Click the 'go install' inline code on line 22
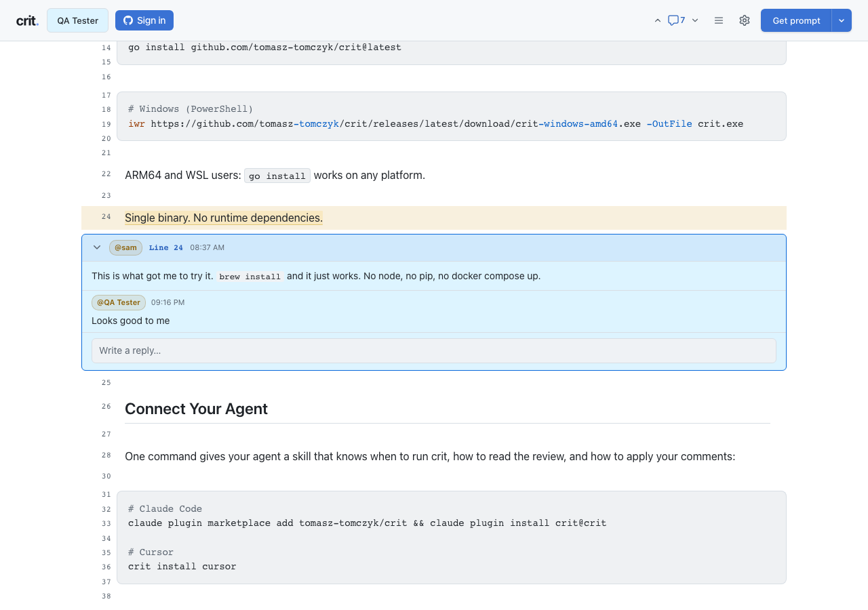 (277, 176)
